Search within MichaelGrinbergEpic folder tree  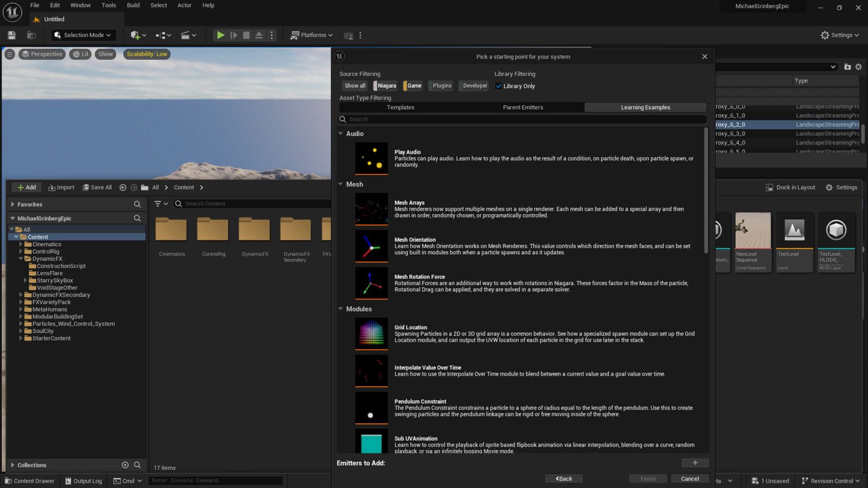click(137, 219)
